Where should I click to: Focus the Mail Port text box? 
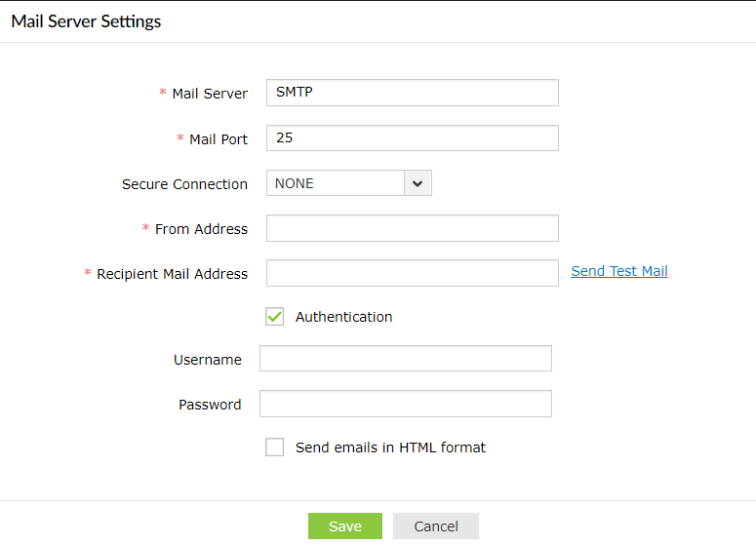point(412,138)
